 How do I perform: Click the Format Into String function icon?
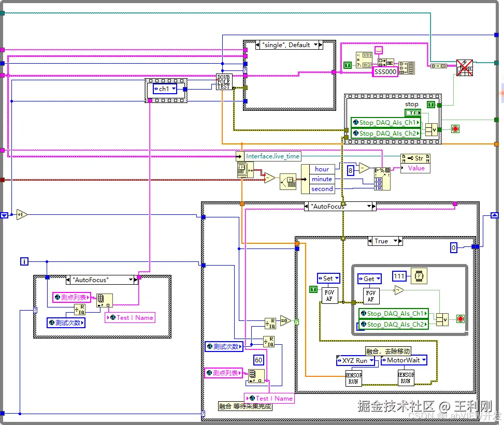[x=382, y=179]
